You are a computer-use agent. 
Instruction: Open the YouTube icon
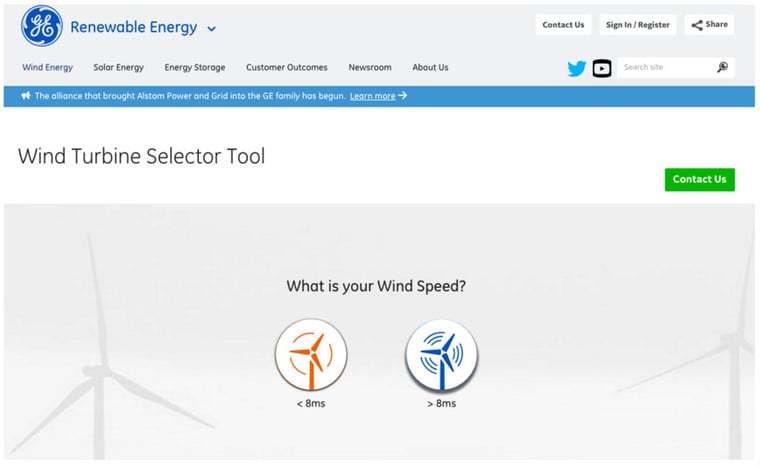click(x=601, y=68)
